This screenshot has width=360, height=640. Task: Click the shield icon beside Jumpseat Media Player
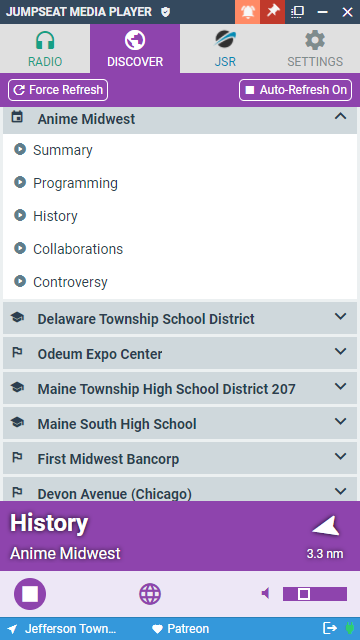coord(165,12)
